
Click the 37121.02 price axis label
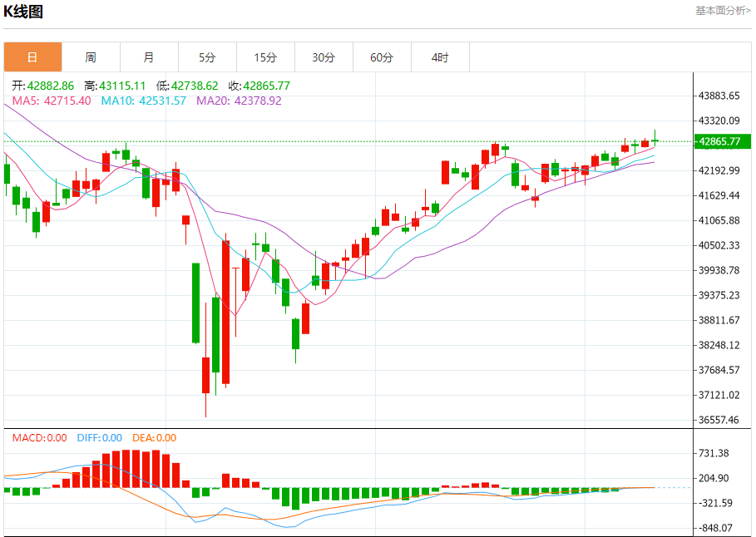click(719, 395)
